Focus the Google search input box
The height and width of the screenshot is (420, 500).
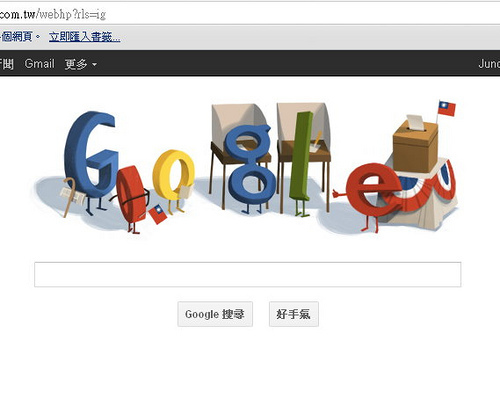[248, 274]
